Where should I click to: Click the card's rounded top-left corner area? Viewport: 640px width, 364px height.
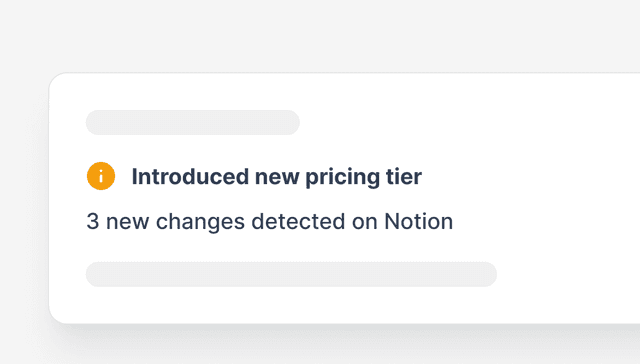tap(61, 85)
